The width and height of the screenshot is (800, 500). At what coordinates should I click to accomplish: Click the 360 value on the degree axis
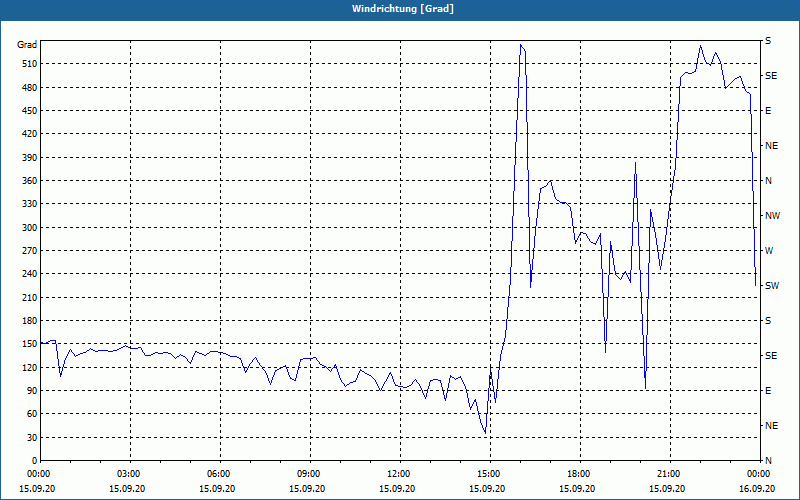point(29,181)
